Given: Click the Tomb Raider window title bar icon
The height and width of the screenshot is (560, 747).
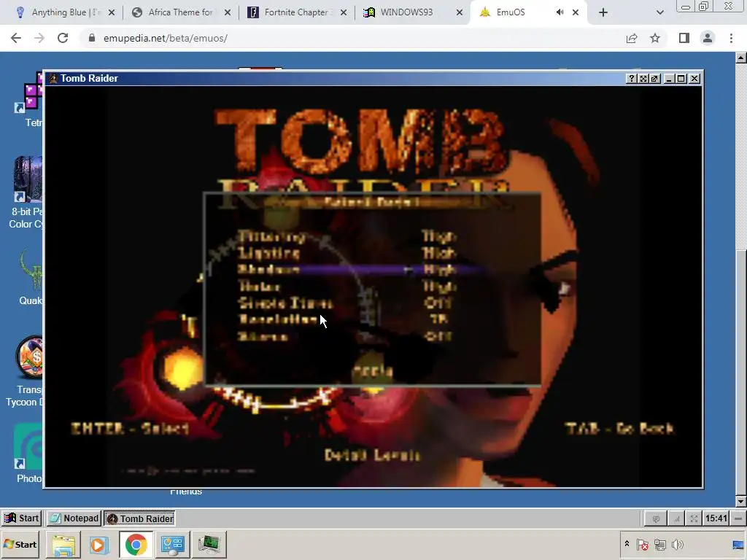Looking at the screenshot, I should [53, 79].
